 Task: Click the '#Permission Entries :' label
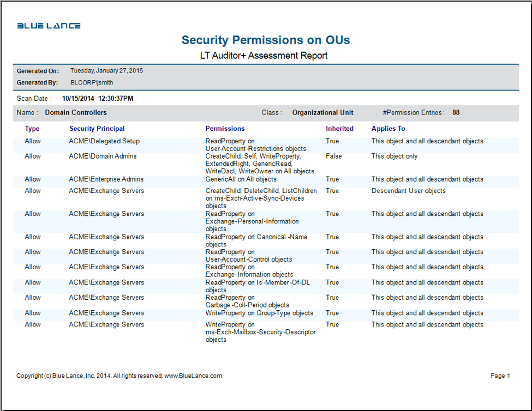pos(414,113)
